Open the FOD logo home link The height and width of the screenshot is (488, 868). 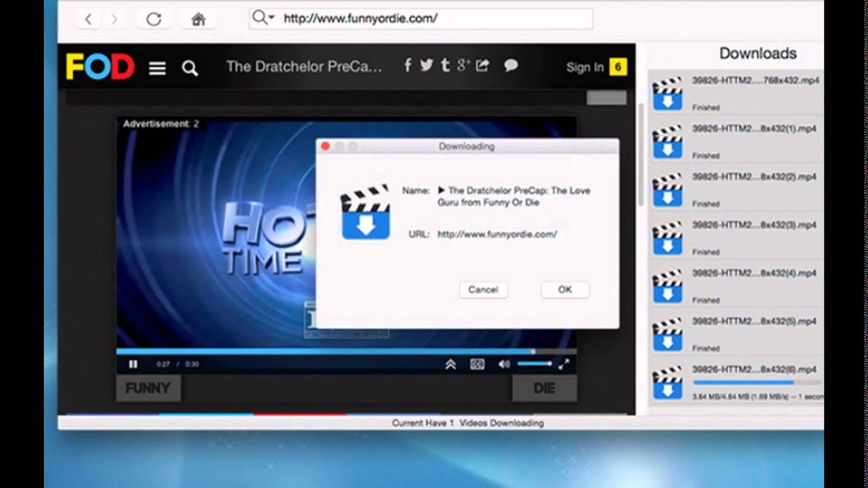click(x=100, y=67)
